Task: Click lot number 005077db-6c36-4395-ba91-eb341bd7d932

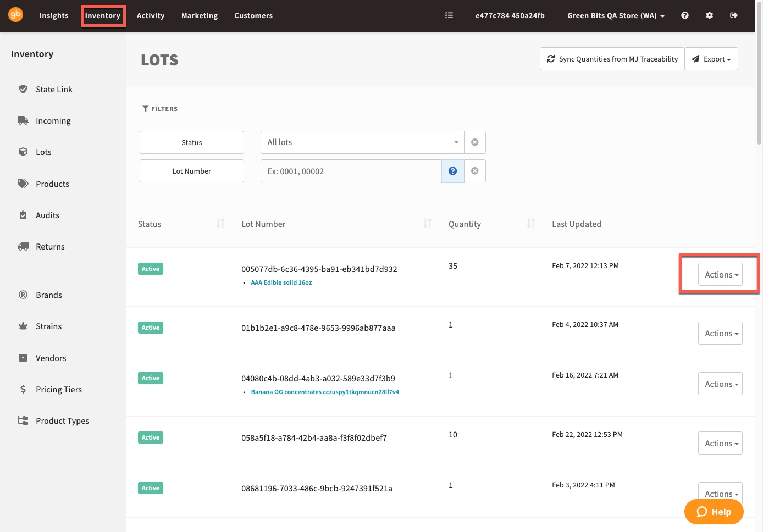Action: (x=319, y=269)
